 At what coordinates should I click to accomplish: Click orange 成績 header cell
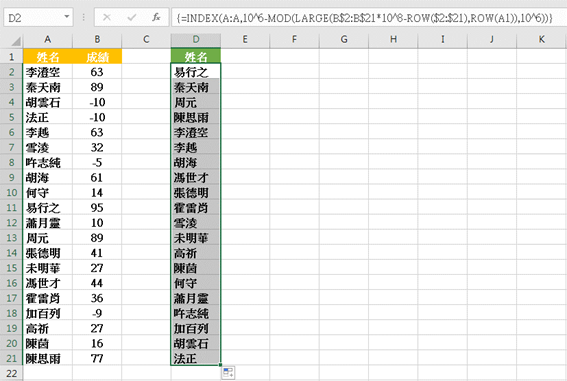[97, 57]
